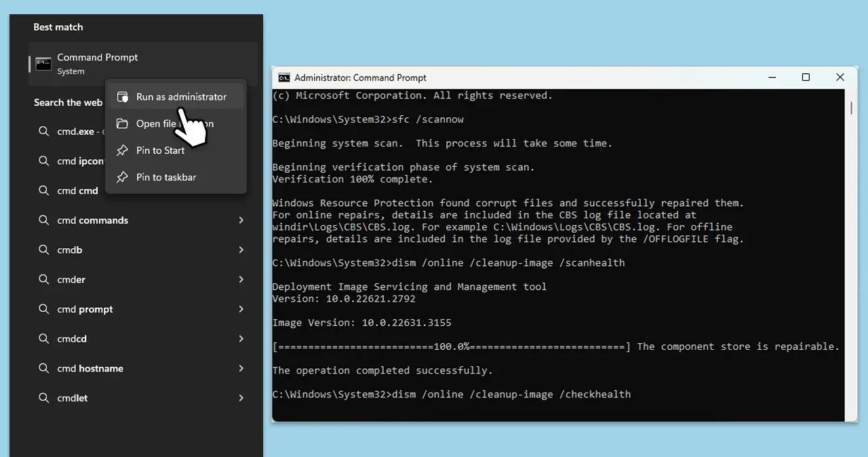Close the Administrator Command Prompt window
Screen dimensions: 868x457
point(840,77)
